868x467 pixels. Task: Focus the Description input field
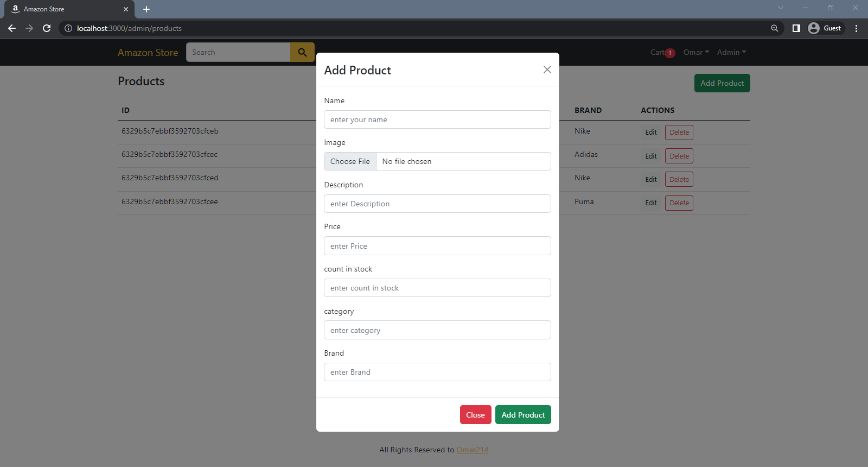click(x=437, y=204)
